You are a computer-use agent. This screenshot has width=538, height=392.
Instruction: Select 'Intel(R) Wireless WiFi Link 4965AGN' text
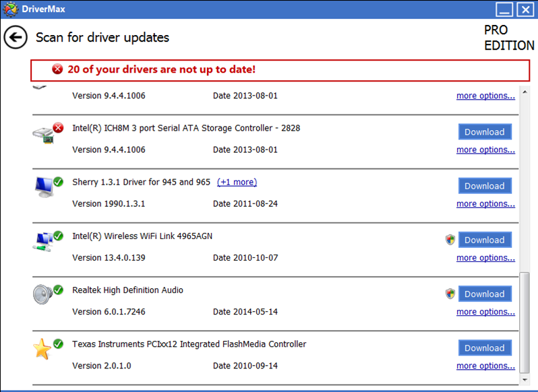(x=142, y=236)
